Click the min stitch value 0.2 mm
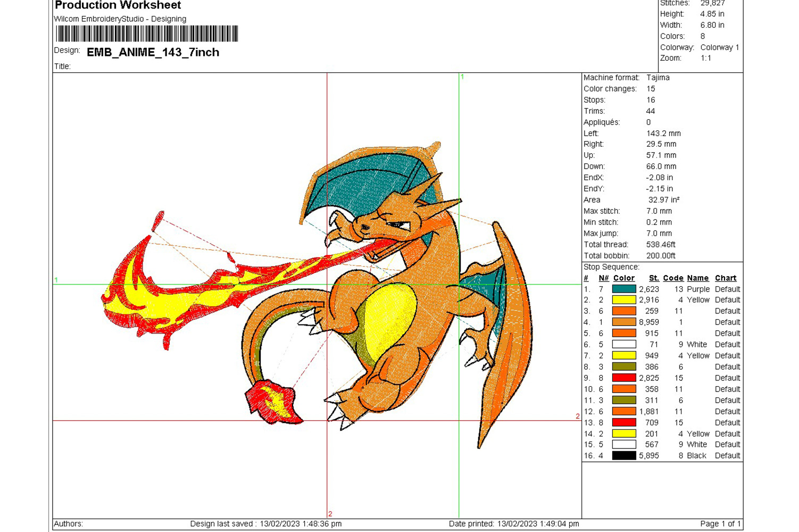Image resolution: width=799 pixels, height=532 pixels. [x=659, y=222]
